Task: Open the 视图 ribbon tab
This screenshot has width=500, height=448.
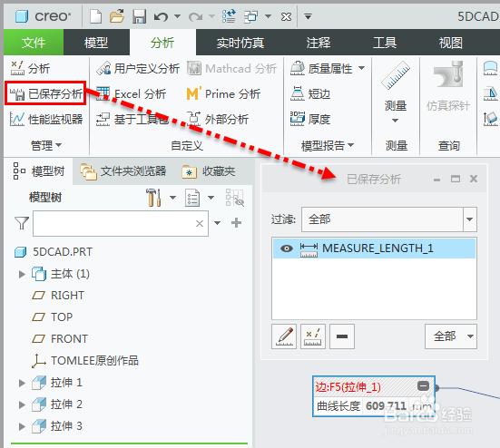Action: [451, 43]
